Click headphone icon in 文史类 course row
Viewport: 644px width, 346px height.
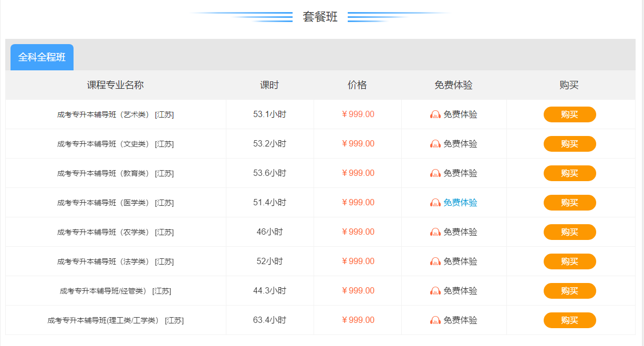coord(435,144)
